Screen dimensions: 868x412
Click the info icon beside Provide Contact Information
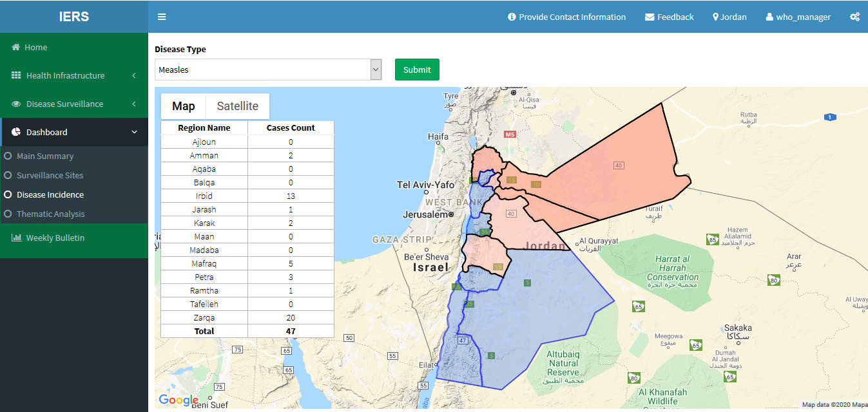pos(512,17)
